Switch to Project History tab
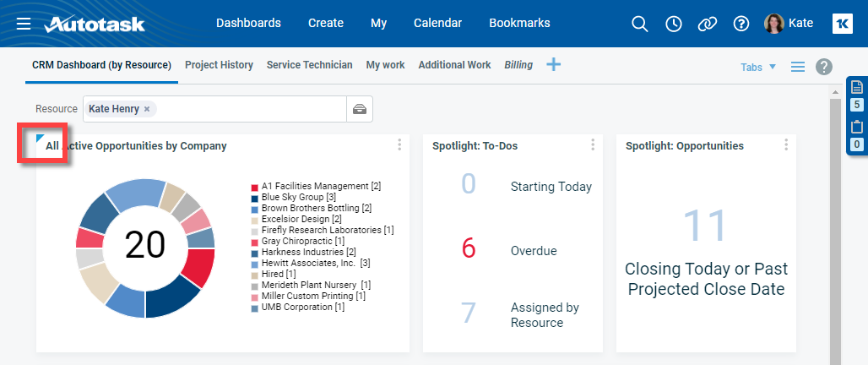 (219, 65)
